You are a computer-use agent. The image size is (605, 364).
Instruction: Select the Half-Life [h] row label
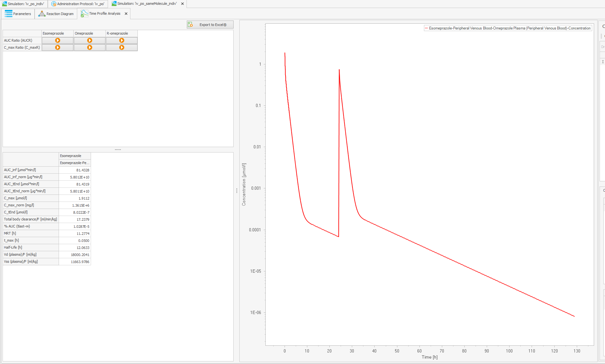pyautogui.click(x=31, y=247)
